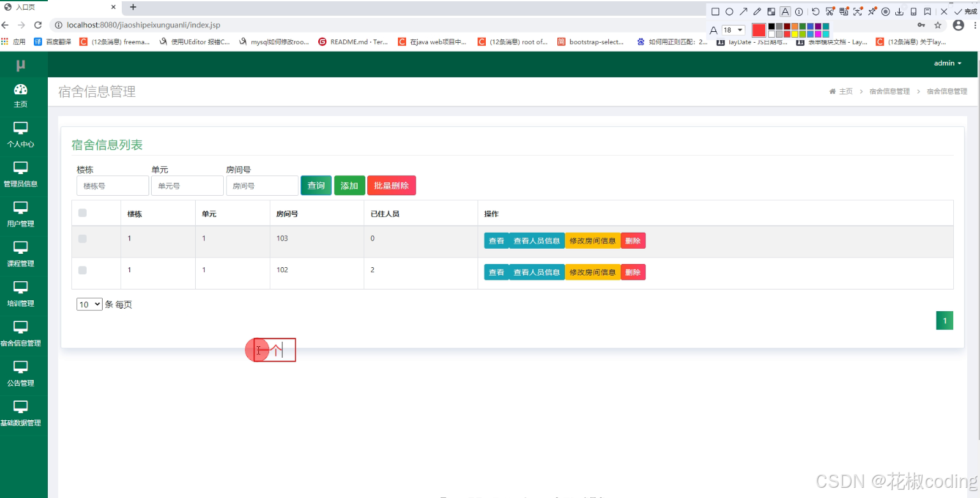Start scrolling long screenshot with scissors icon
Image resolution: width=980 pixels, height=498 pixels.
[830, 11]
